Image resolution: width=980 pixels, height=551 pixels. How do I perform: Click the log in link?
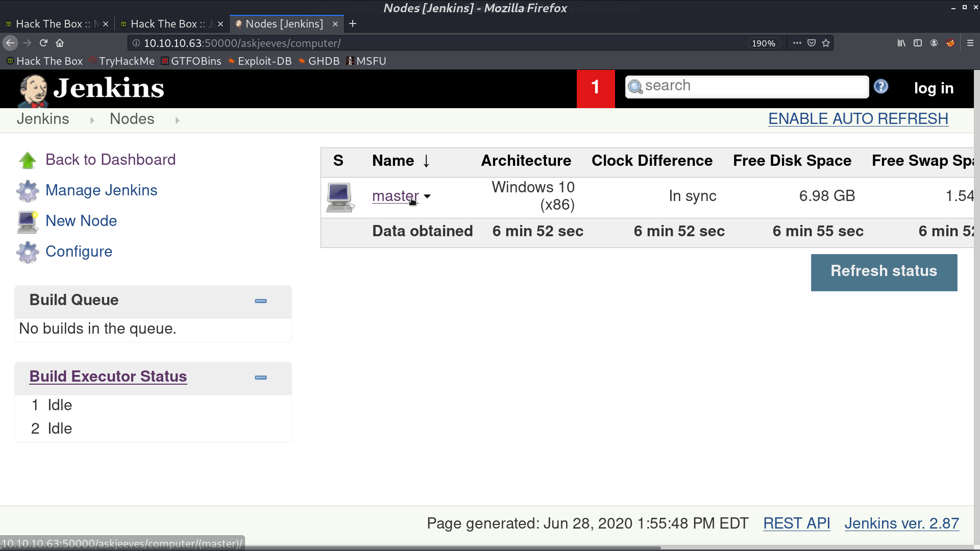934,88
